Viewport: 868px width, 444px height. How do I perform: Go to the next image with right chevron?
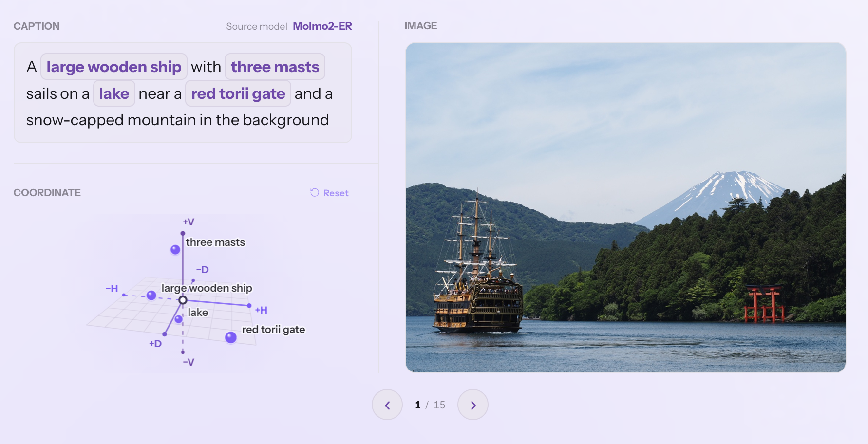(x=473, y=405)
